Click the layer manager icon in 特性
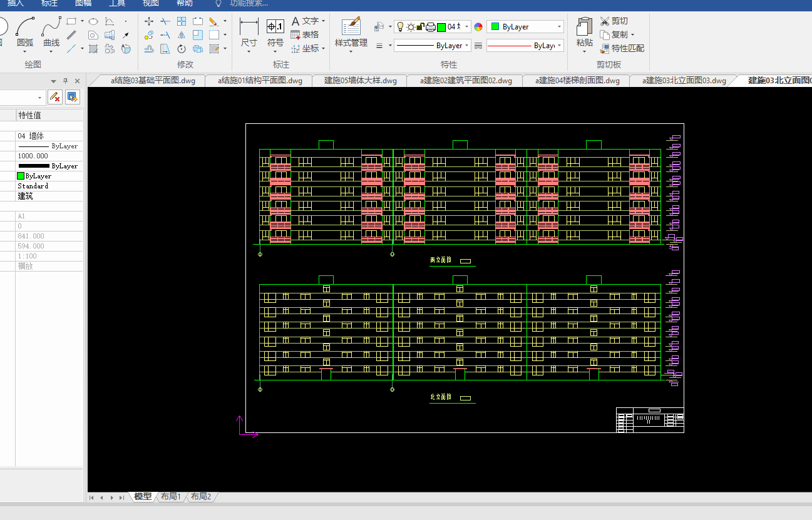The width and height of the screenshot is (812, 520). 379,27
